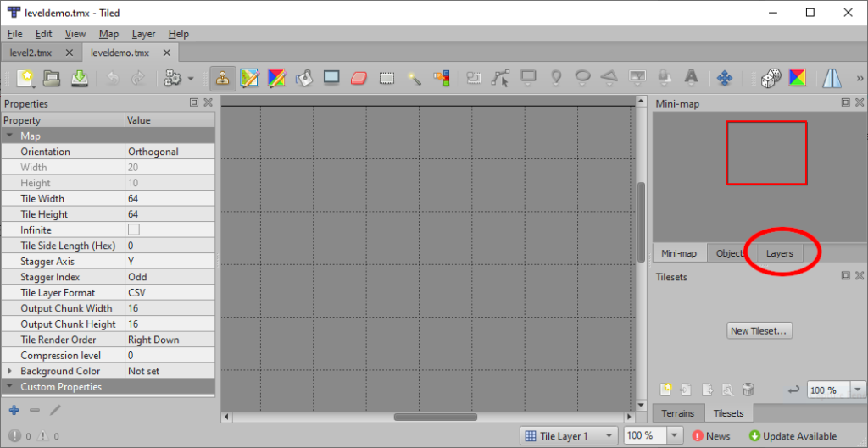Switch to the Terrains tab

pos(679,413)
